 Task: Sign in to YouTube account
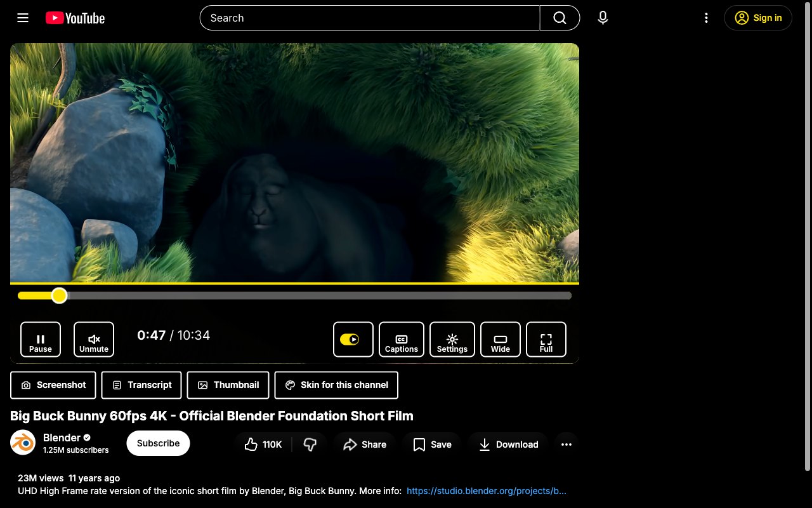pos(758,18)
